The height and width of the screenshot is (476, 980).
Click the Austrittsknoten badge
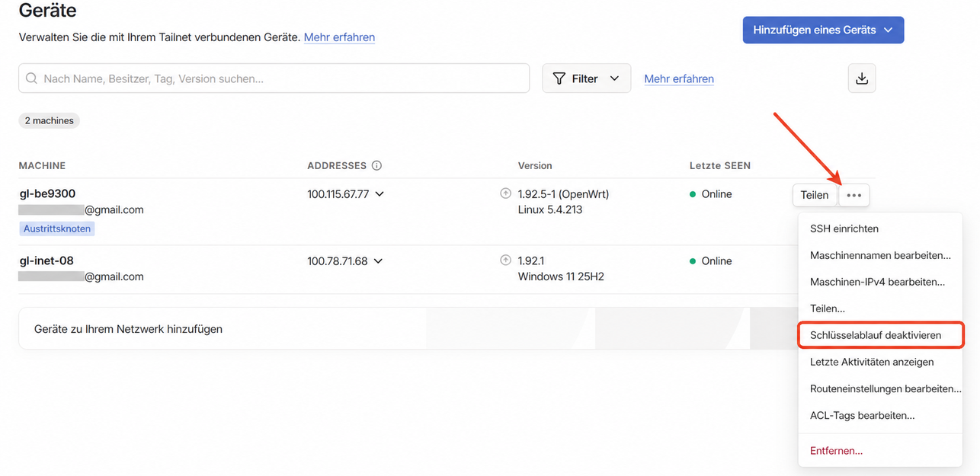tap(56, 228)
